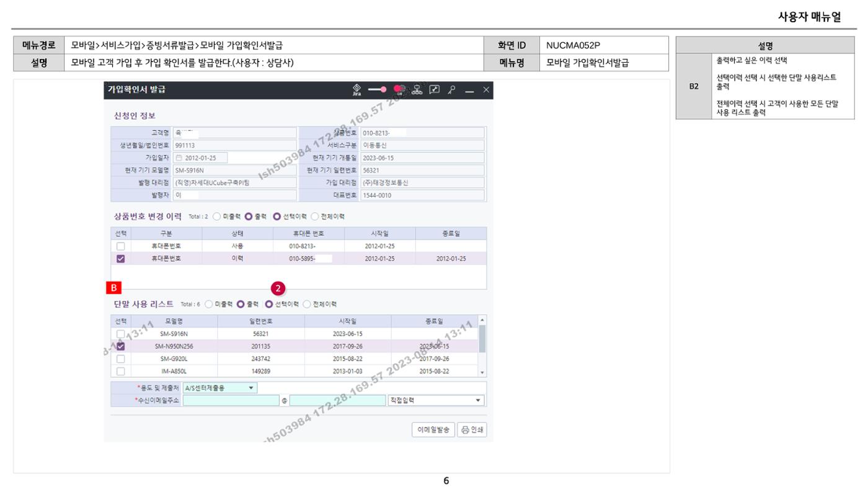Click the key icon in title bar
Viewport: 868px width, 489px height.
(452, 90)
